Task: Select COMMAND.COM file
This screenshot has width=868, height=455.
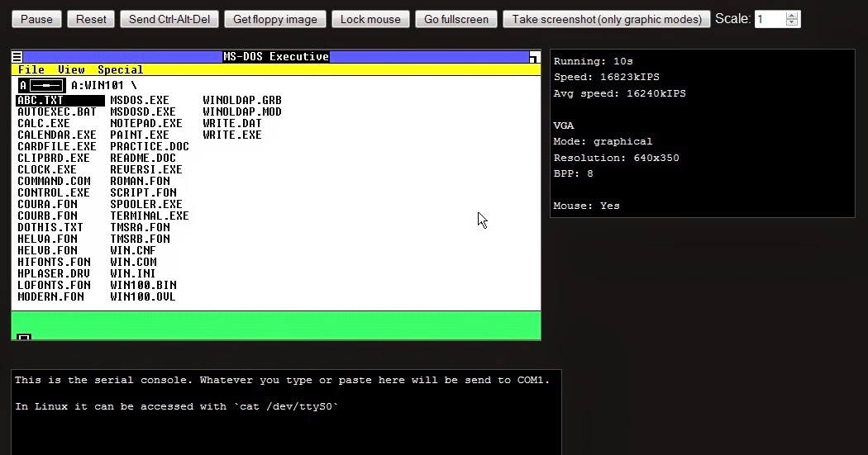Action: (53, 182)
